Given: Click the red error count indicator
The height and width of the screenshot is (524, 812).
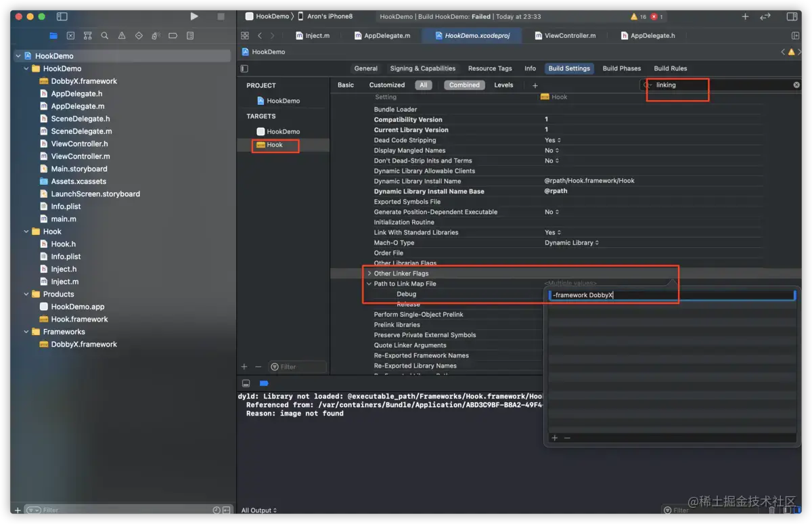Looking at the screenshot, I should pos(657,16).
